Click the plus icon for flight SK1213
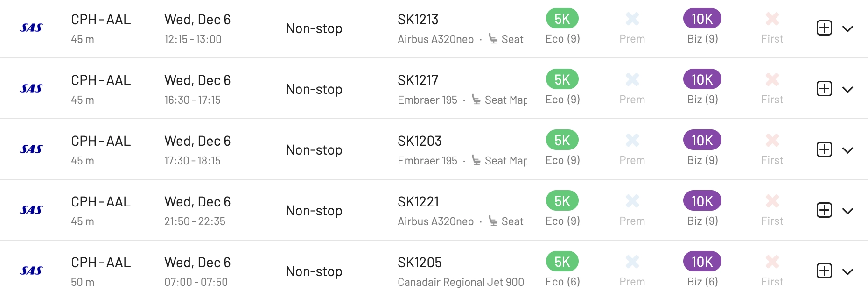Image resolution: width=868 pixels, height=299 pixels. [824, 28]
